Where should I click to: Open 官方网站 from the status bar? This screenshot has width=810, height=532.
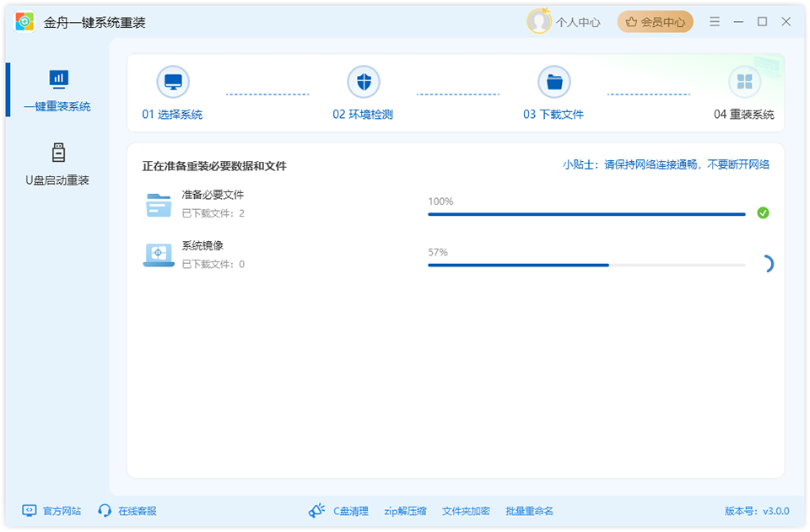click(49, 510)
